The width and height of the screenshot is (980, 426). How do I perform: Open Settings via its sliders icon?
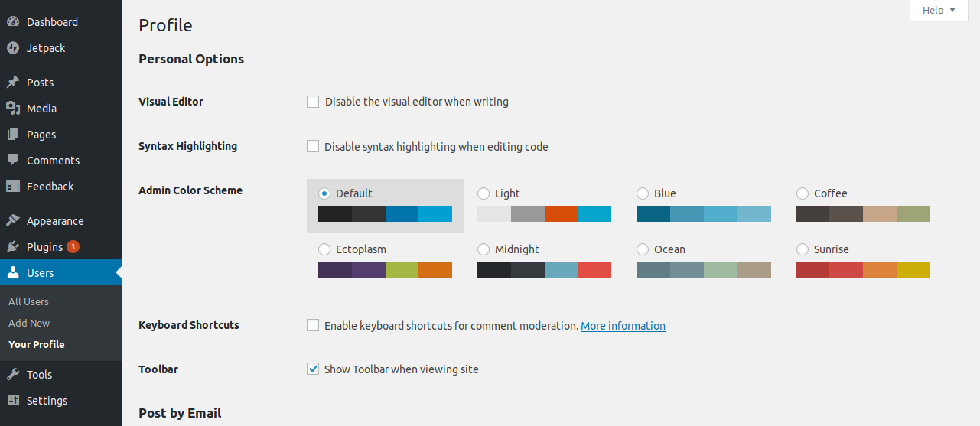13,401
